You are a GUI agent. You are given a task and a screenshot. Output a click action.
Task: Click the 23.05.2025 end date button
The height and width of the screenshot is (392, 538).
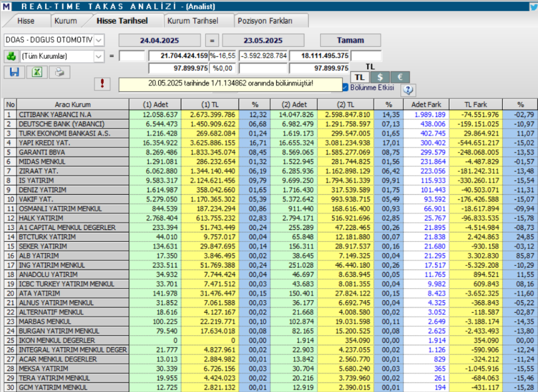[263, 40]
